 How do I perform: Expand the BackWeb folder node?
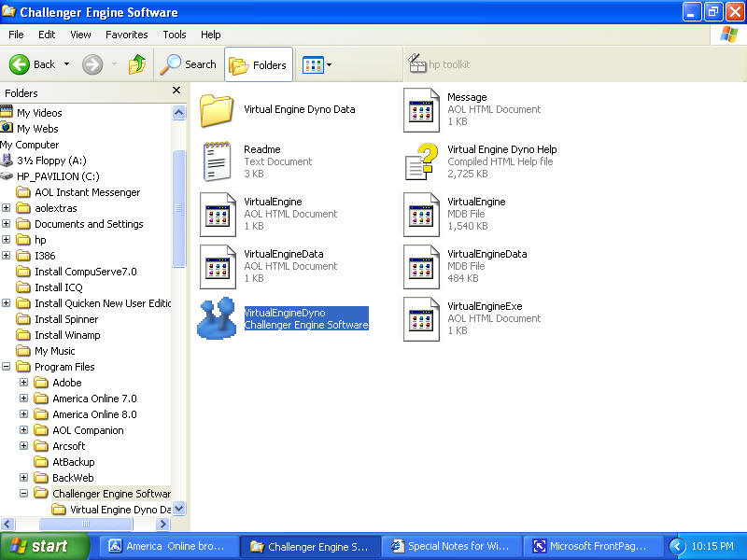tap(24, 478)
